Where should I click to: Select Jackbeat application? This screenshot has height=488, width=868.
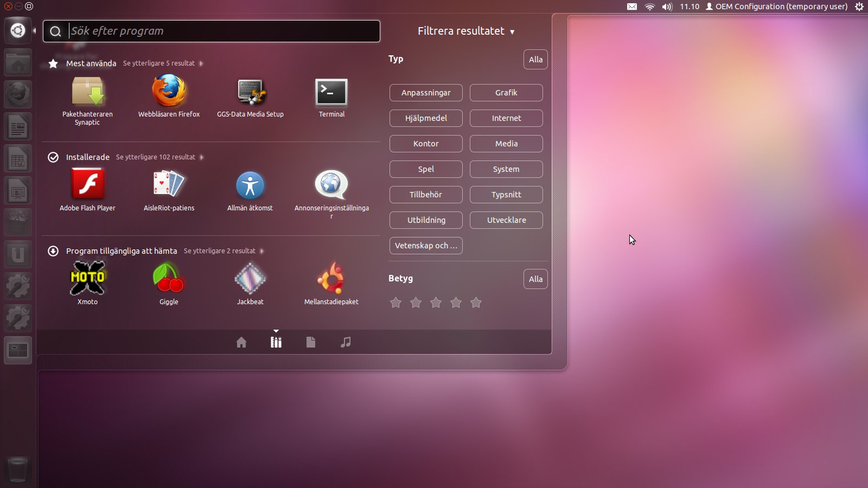250,284
